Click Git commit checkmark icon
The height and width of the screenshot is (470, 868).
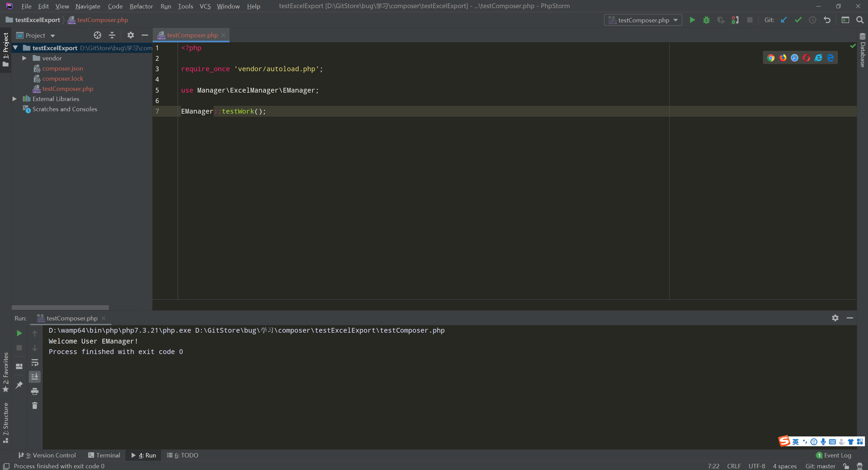pos(798,20)
